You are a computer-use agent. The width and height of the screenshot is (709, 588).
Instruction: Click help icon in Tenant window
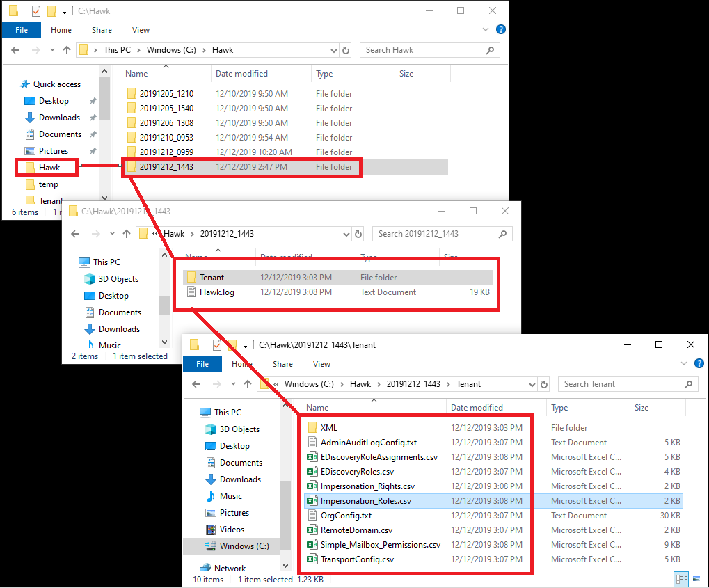pos(699,363)
